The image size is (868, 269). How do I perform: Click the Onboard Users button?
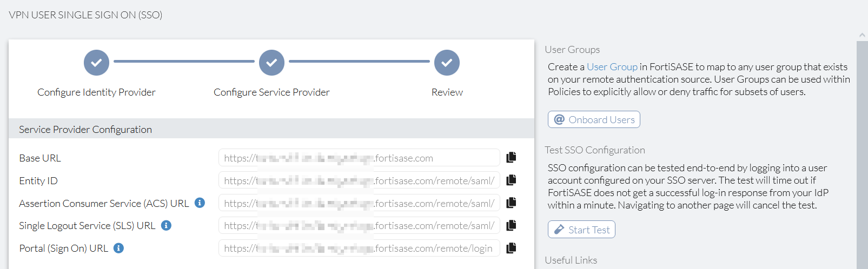click(x=594, y=119)
